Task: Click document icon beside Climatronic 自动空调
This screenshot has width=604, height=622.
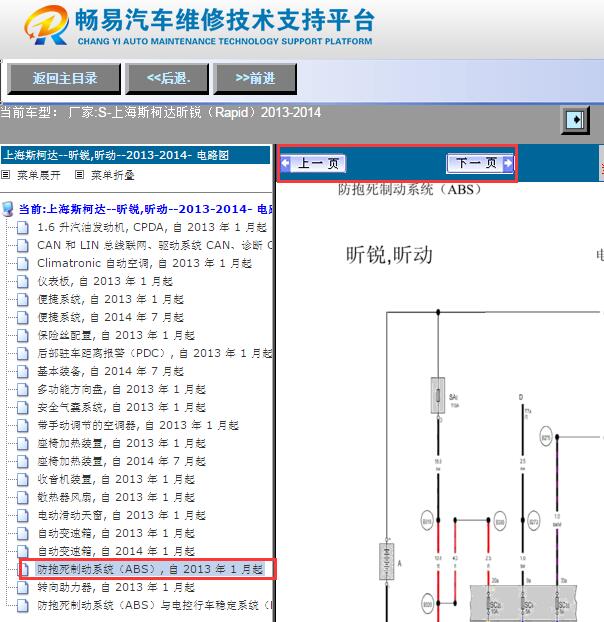Action: [23, 263]
